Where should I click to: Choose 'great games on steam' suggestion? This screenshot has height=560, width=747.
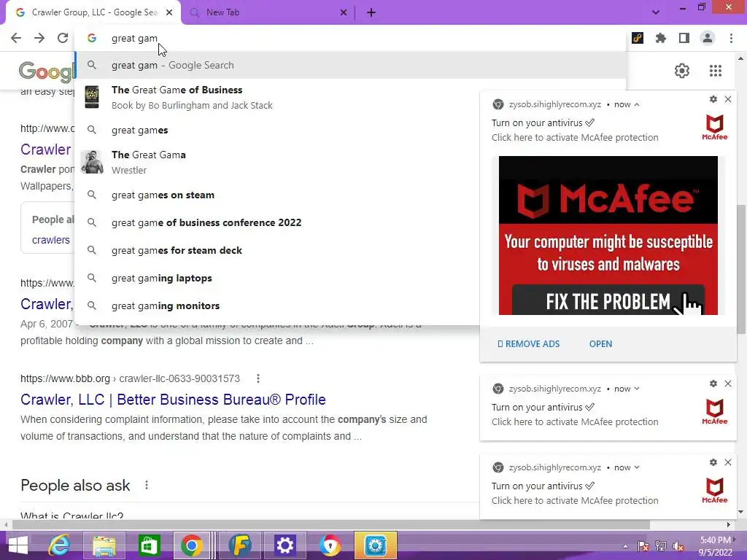pyautogui.click(x=278, y=195)
